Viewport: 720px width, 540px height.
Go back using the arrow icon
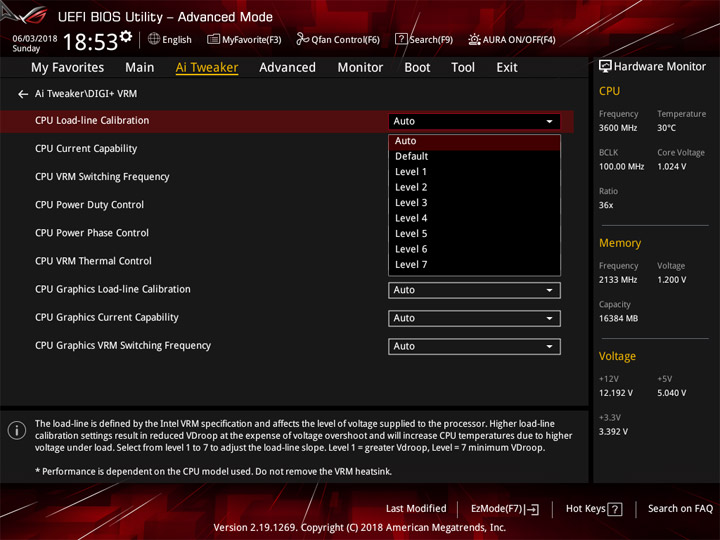click(23, 94)
